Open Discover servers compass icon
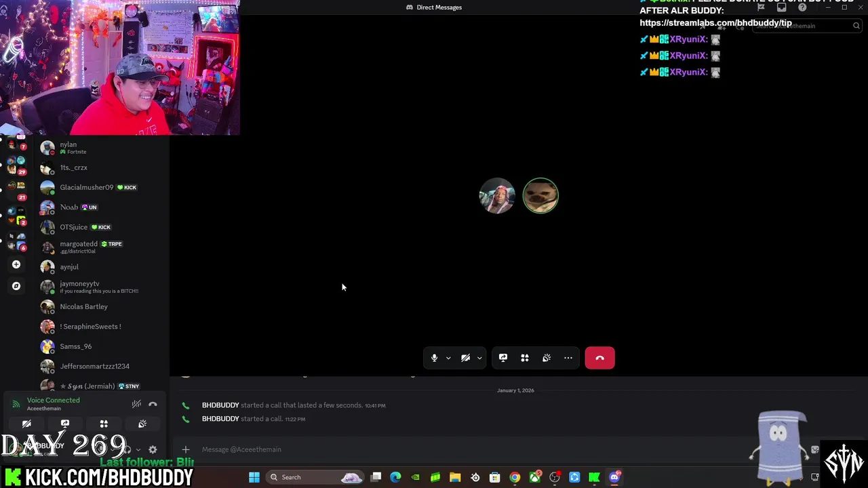 click(16, 286)
